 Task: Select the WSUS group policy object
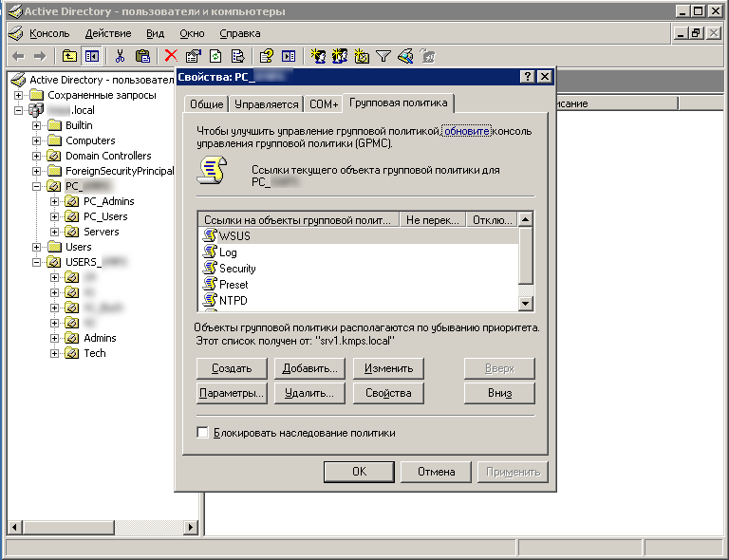[235, 235]
